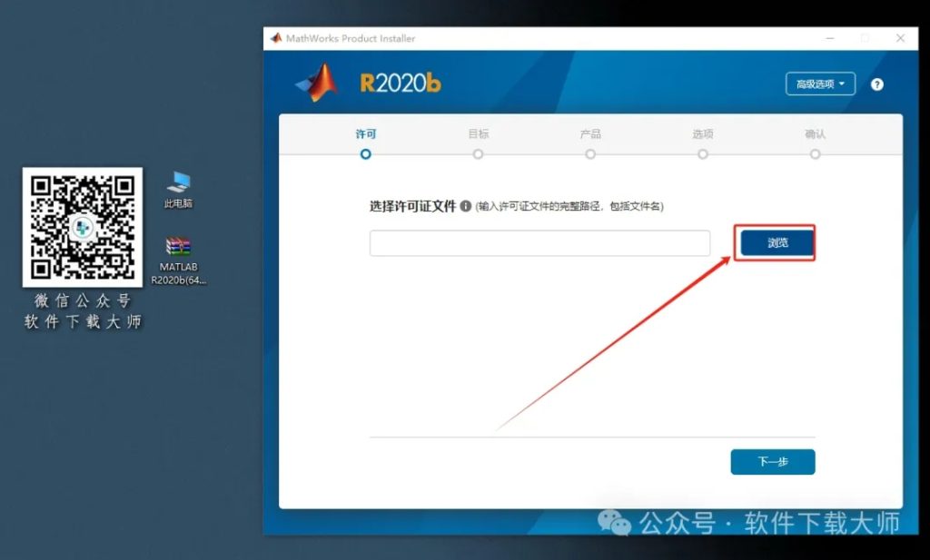Switch to the 产品 tab label

tap(590, 133)
